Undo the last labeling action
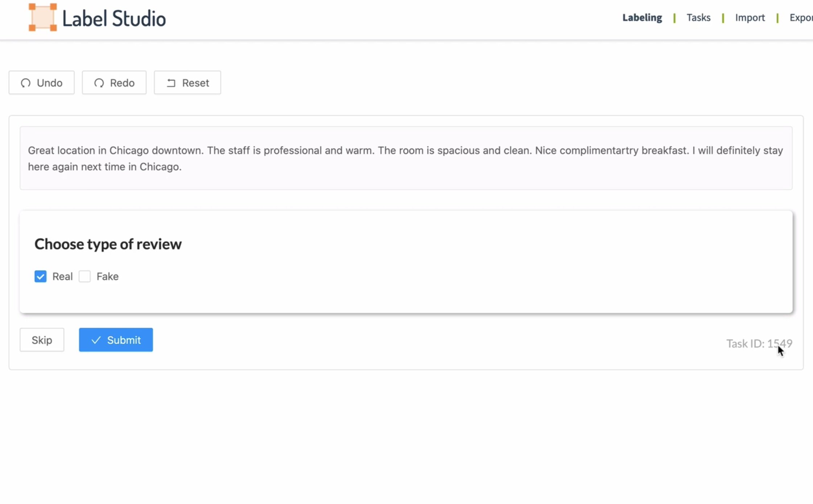Screen dimensions: 813x504 pyautogui.click(x=42, y=83)
